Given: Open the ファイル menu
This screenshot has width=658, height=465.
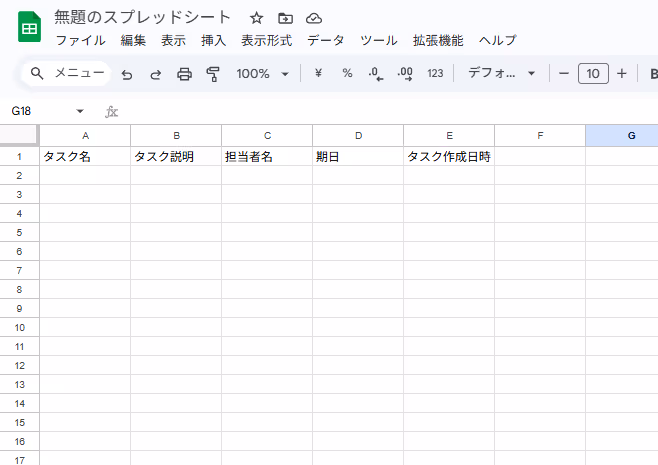Looking at the screenshot, I should click(x=81, y=41).
